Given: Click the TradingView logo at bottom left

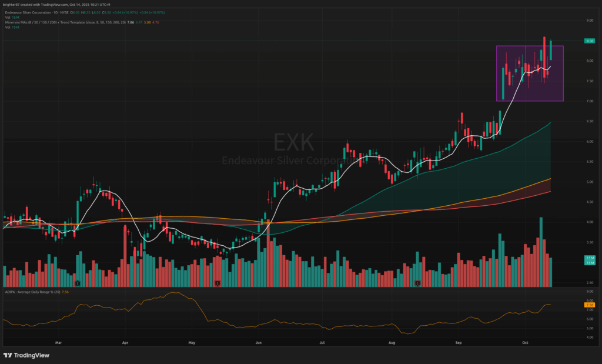Looking at the screenshot, I should (26, 355).
